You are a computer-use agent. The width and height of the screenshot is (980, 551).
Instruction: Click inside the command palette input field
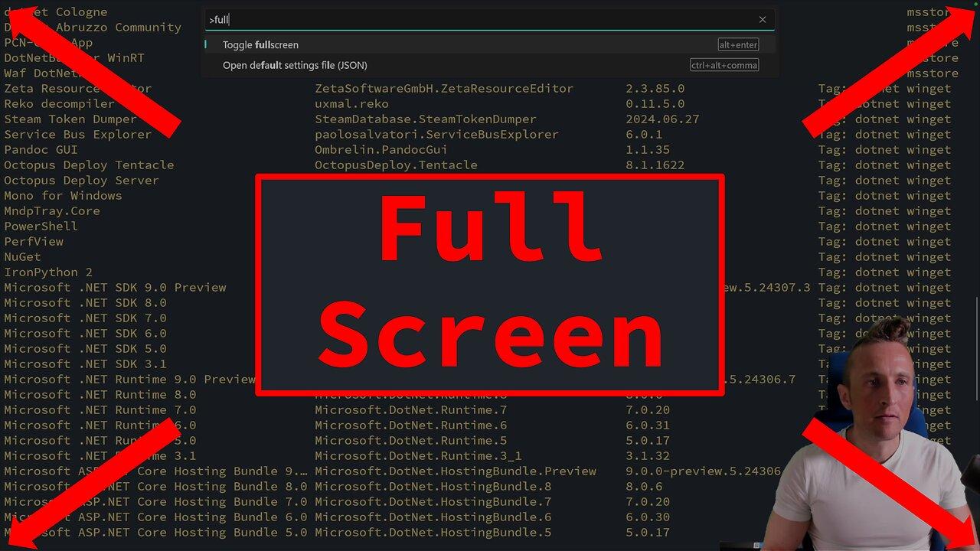(x=459, y=19)
